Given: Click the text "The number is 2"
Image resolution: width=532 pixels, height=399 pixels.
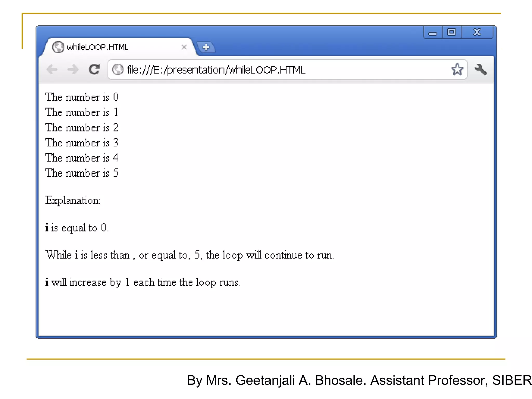Looking at the screenshot, I should click(x=82, y=128).
